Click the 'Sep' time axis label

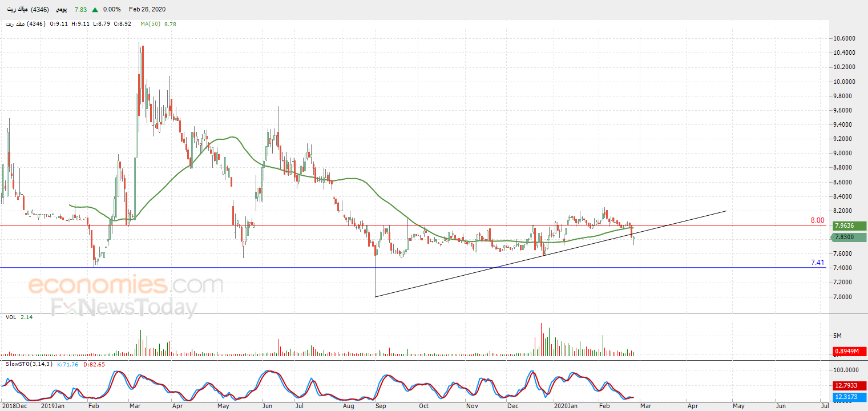381,406
